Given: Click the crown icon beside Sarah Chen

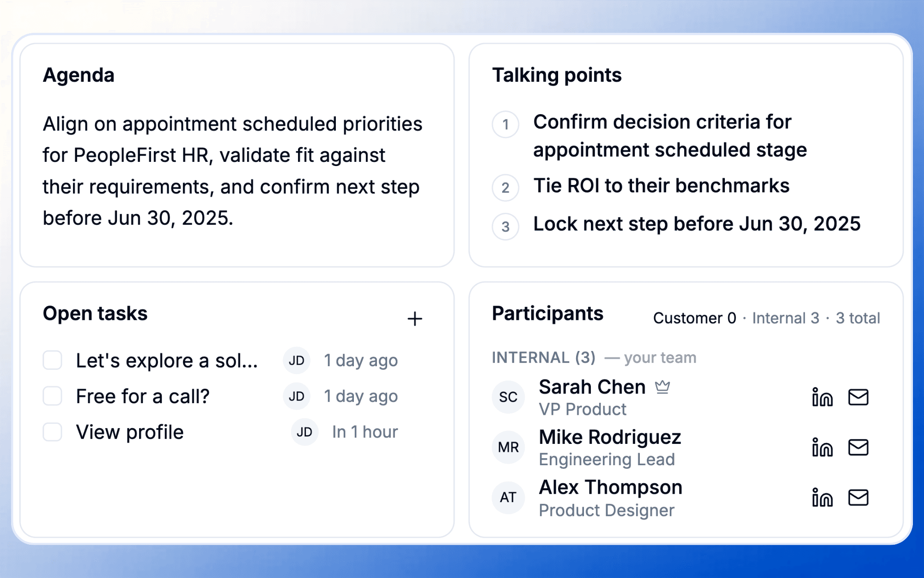Looking at the screenshot, I should [663, 387].
